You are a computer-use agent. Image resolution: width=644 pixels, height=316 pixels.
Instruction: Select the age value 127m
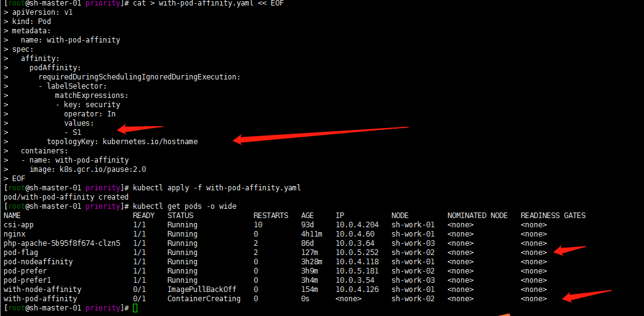tap(309, 253)
